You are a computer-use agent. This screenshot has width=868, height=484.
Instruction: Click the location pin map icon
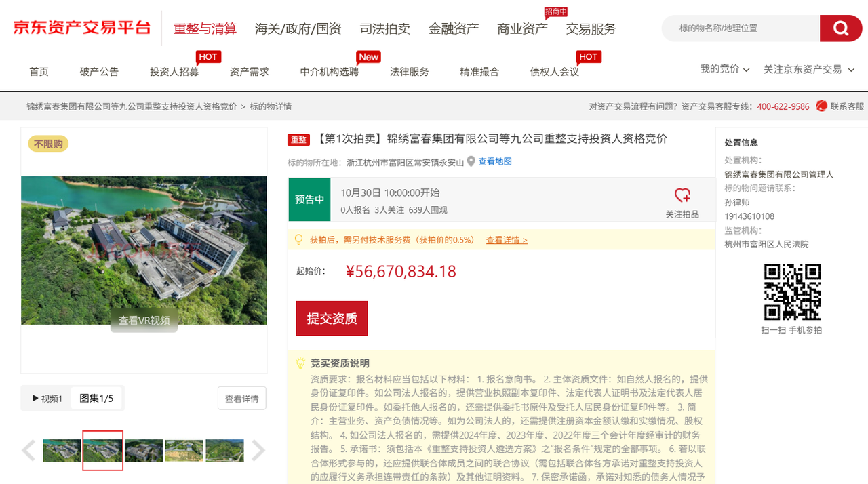(471, 162)
